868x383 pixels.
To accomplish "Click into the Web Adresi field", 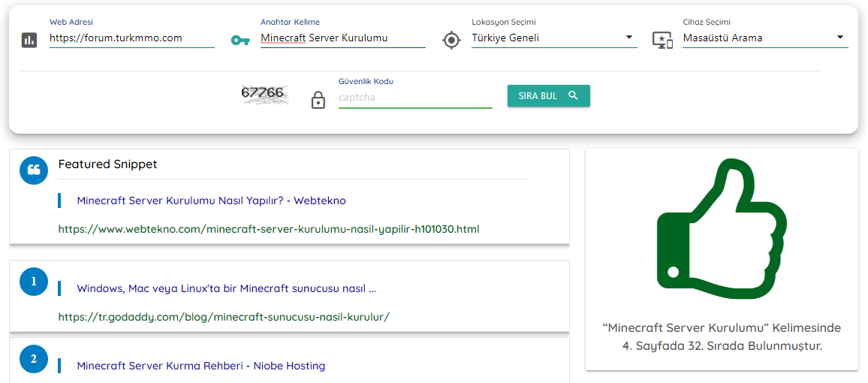I will coord(131,38).
